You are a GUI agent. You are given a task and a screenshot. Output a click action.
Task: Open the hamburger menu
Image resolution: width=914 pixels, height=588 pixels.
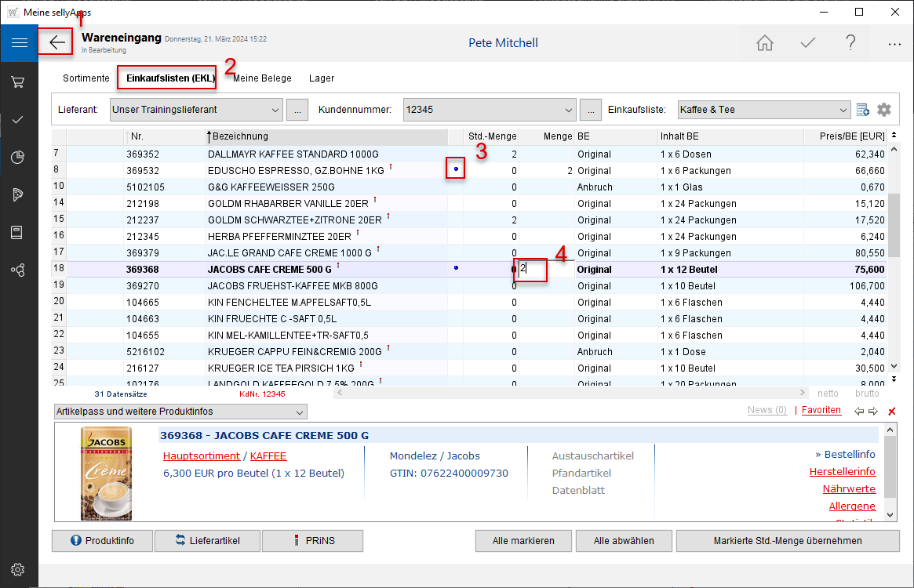click(x=19, y=43)
